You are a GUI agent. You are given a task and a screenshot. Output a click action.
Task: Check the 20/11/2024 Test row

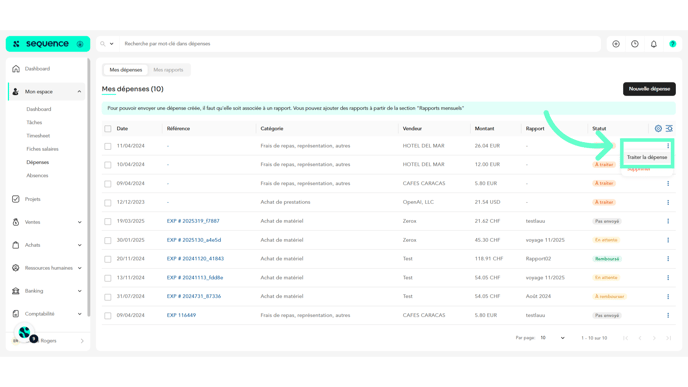pyautogui.click(x=108, y=259)
